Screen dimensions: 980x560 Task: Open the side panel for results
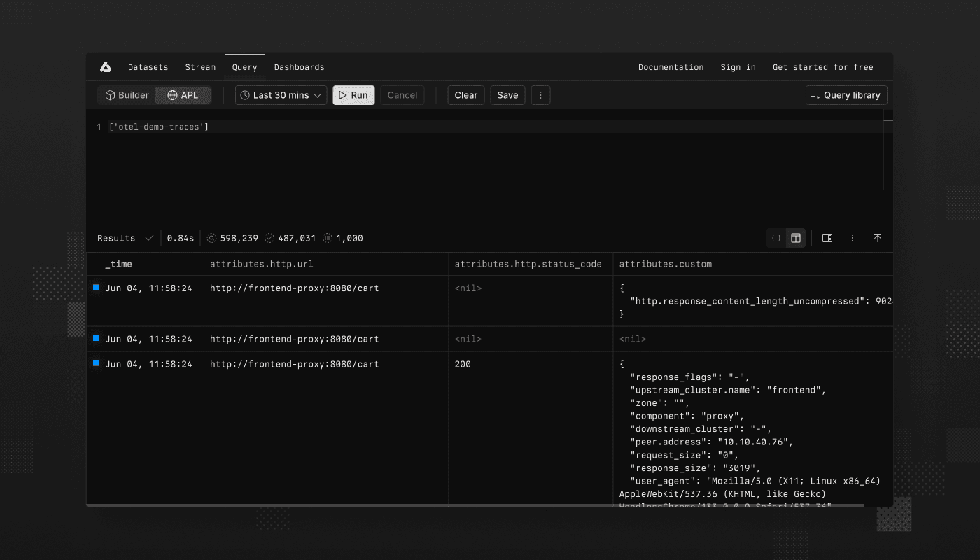pyautogui.click(x=827, y=238)
